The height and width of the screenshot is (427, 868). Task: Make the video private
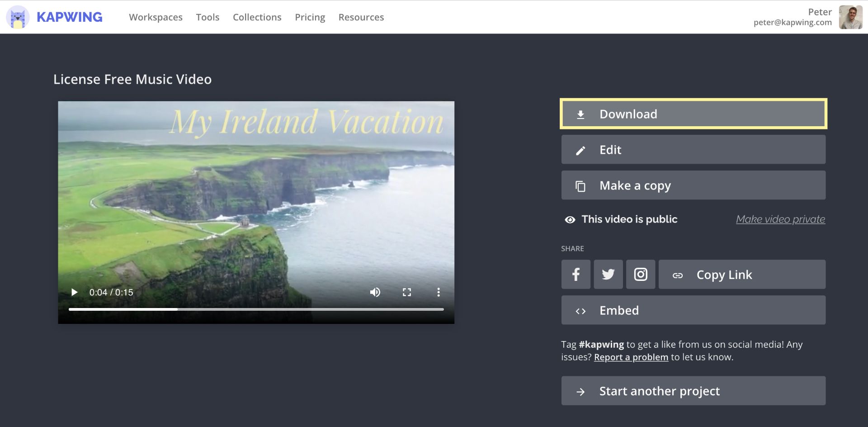coord(780,219)
